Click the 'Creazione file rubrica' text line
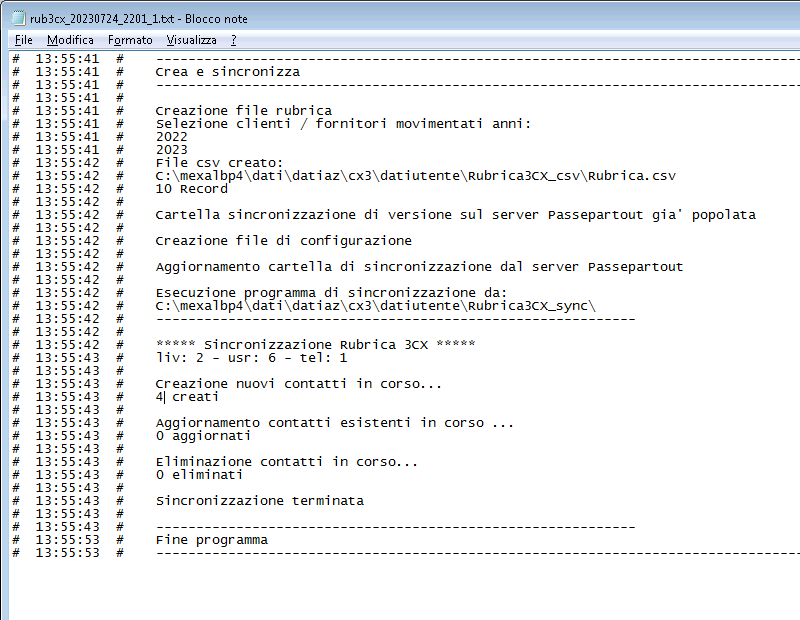 [x=243, y=111]
